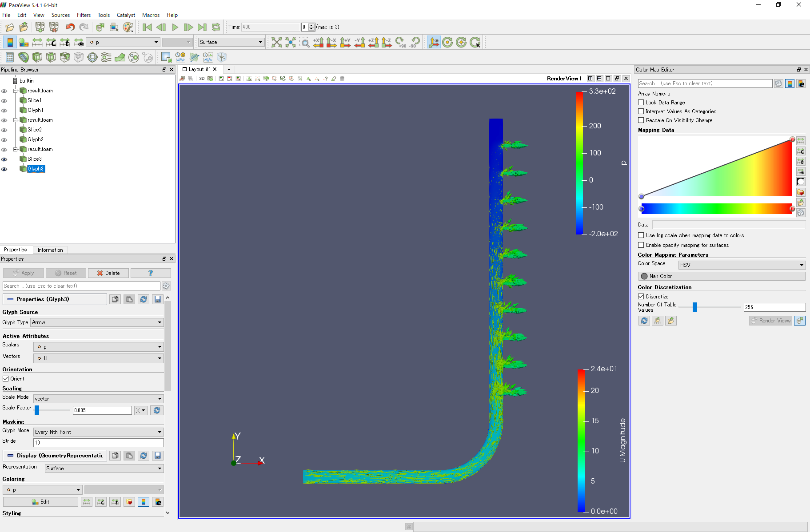
Task: Click the Play animation button
Action: pyautogui.click(x=175, y=27)
